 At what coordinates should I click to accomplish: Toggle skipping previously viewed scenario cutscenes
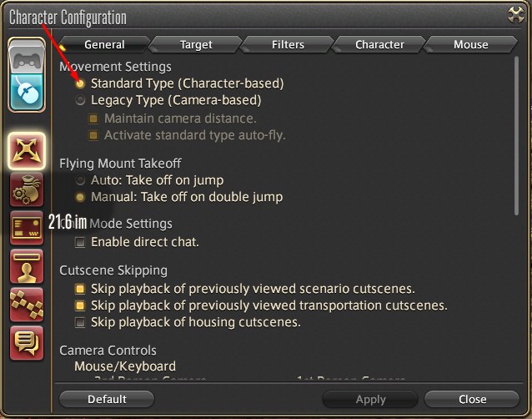coord(80,289)
